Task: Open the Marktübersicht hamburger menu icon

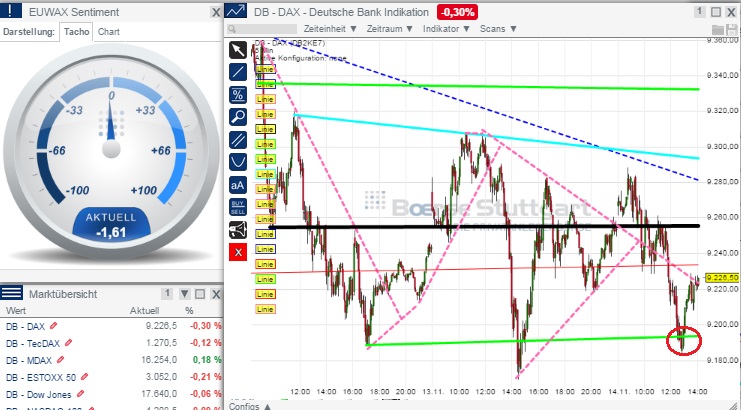Action: click(11, 293)
